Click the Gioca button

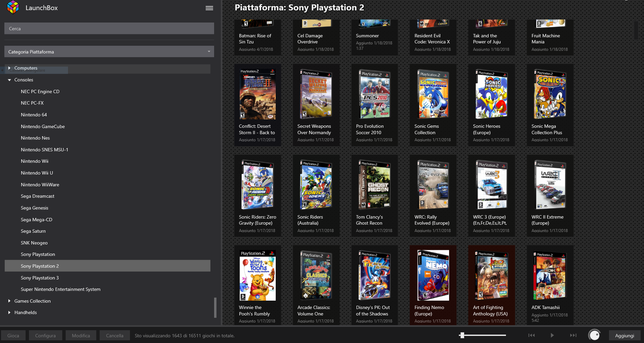[13, 335]
